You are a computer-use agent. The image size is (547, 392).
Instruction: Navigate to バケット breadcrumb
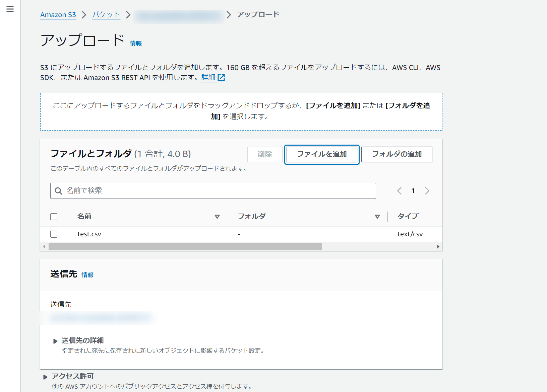coord(106,15)
